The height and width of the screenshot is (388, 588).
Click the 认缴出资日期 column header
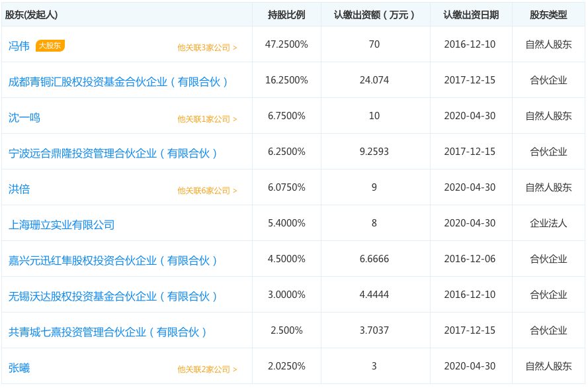pos(471,15)
